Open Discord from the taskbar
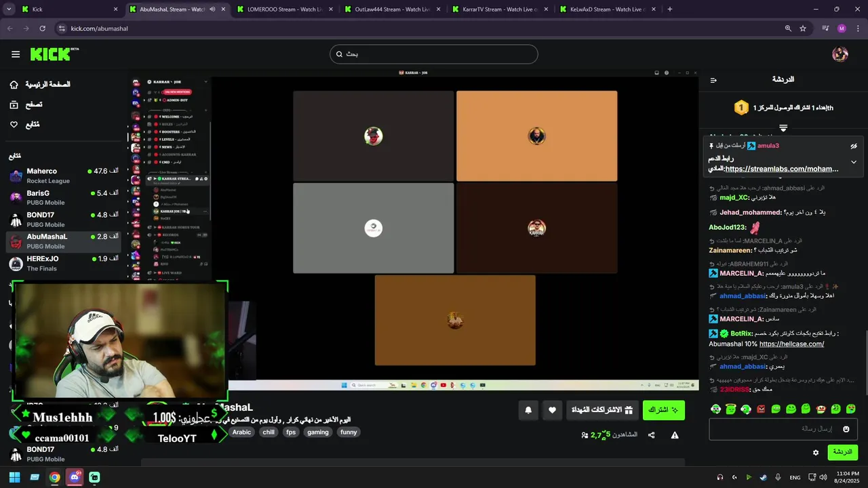The width and height of the screenshot is (868, 488). (75, 477)
